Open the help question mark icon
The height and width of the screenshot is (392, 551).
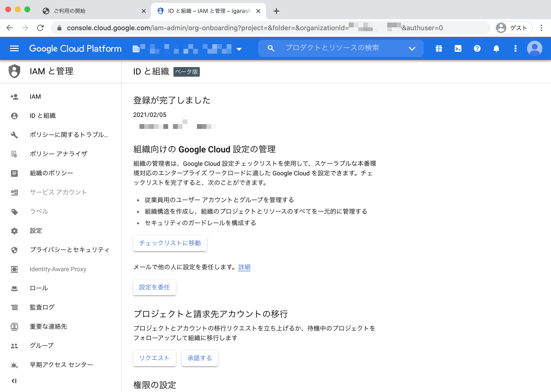pyautogui.click(x=477, y=48)
